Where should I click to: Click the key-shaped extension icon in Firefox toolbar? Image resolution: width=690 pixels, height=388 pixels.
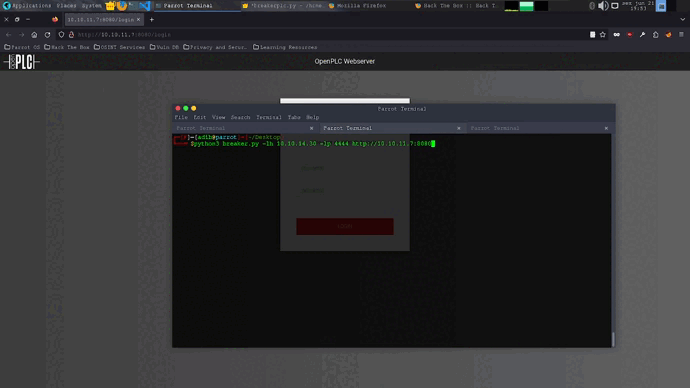[x=642, y=34]
